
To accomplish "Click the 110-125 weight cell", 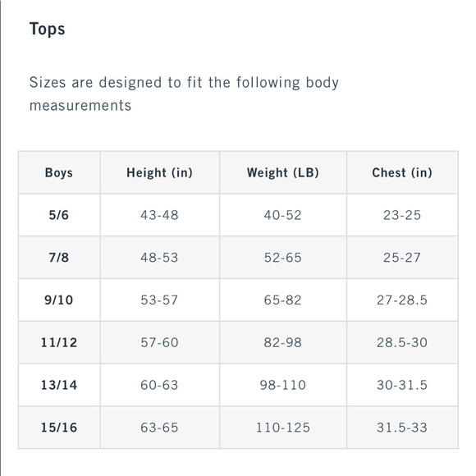I will click(283, 428).
